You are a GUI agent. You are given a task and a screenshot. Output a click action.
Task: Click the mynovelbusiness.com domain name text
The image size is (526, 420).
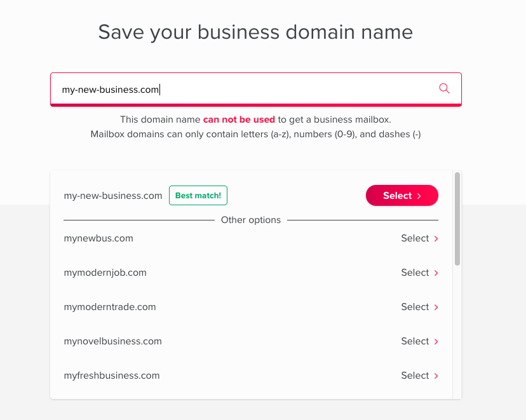(112, 341)
